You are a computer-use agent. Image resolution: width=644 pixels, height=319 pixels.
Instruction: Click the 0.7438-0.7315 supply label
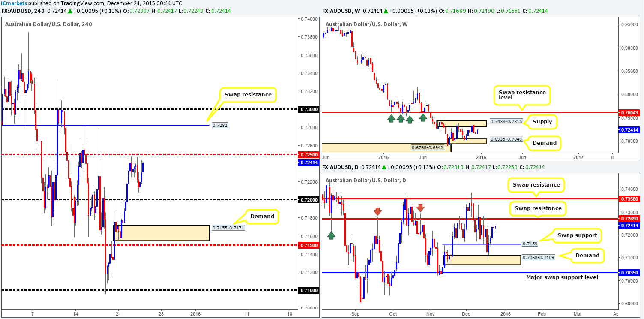click(x=506, y=122)
